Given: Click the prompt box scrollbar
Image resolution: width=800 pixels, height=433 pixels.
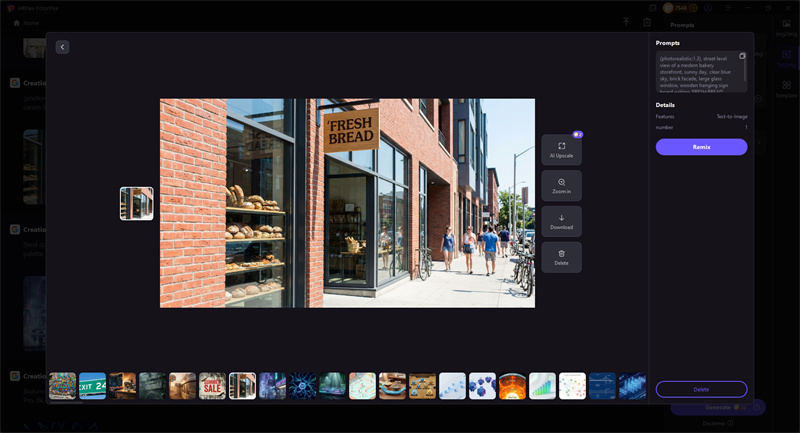Looking at the screenshot, I should point(745,71).
